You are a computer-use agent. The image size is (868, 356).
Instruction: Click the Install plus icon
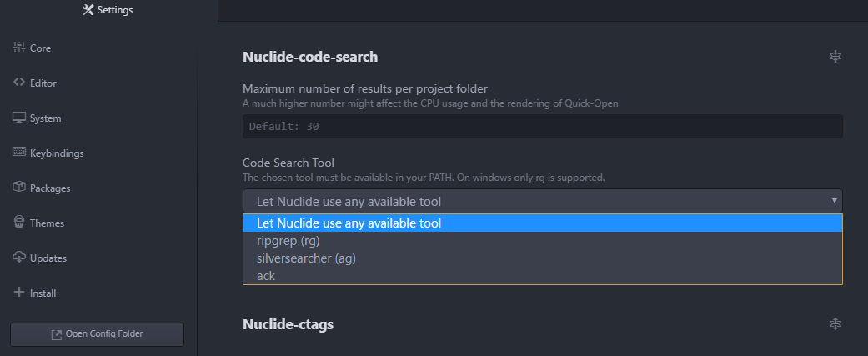tap(19, 293)
